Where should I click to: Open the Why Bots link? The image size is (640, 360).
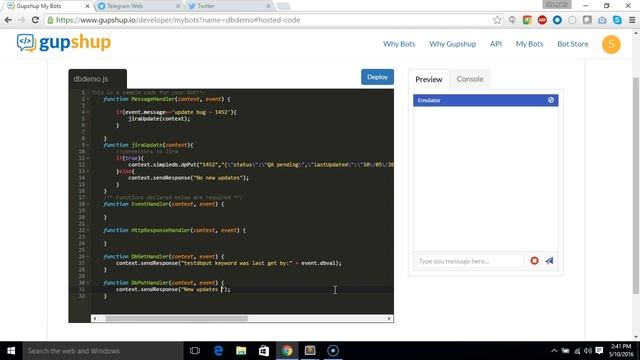399,44
